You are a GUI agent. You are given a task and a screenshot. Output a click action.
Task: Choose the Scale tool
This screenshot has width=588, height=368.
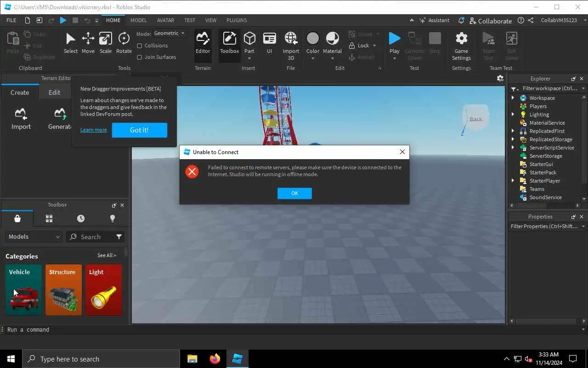(x=106, y=43)
